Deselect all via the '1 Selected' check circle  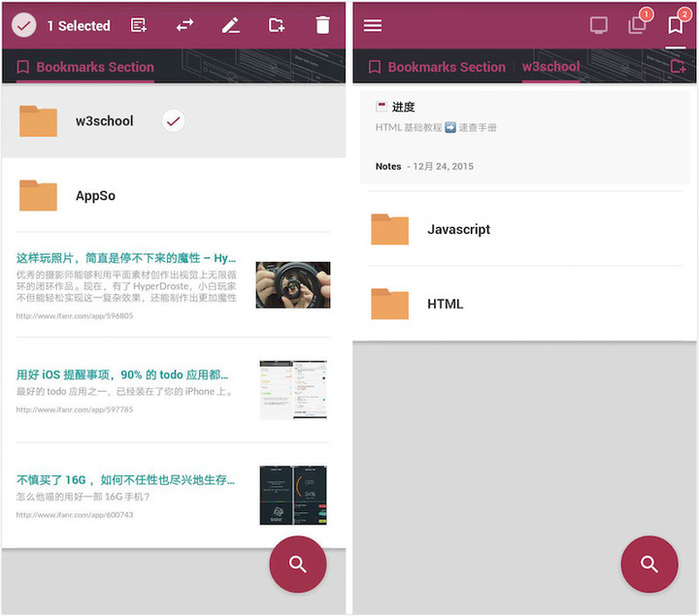pyautogui.click(x=24, y=25)
